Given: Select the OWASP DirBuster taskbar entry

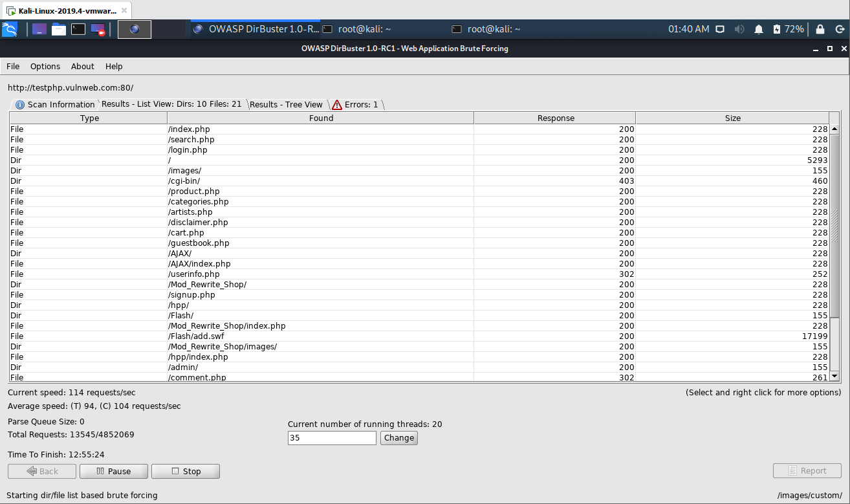Looking at the screenshot, I should click(256, 29).
